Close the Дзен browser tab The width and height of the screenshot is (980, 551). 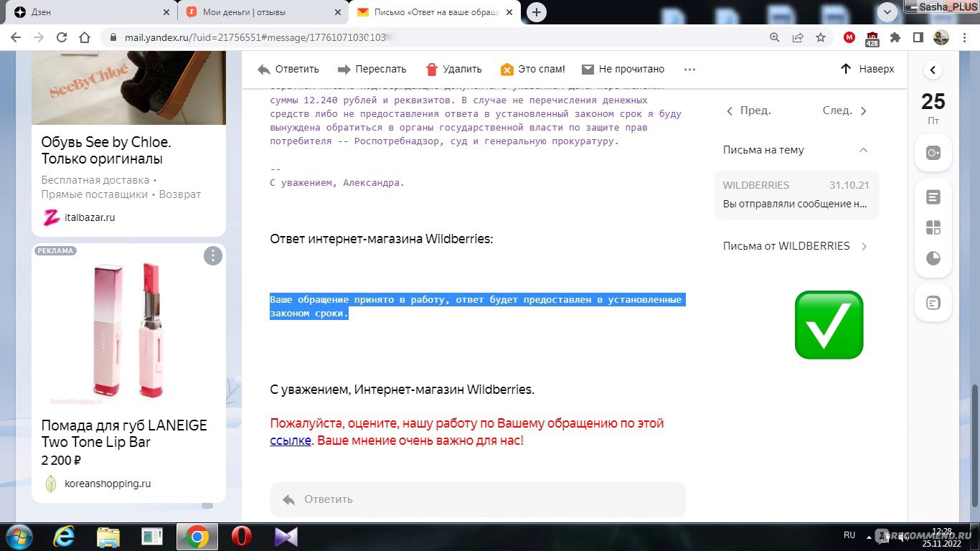click(x=166, y=12)
